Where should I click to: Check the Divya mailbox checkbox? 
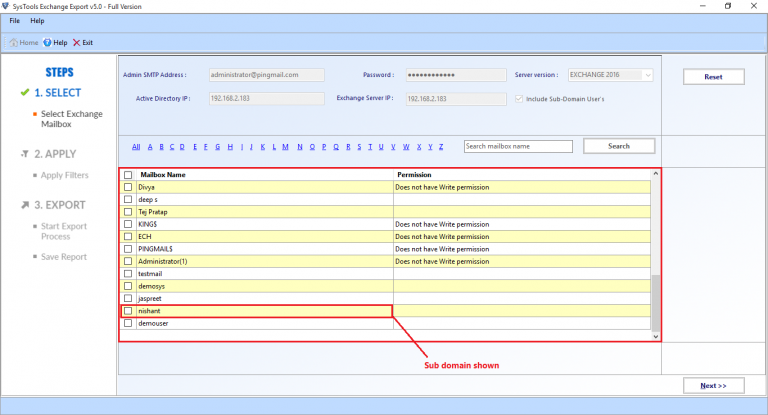point(128,187)
